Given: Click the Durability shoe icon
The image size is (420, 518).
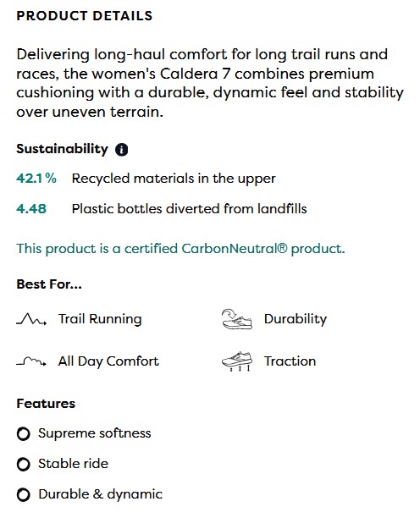Looking at the screenshot, I should coord(236,319).
